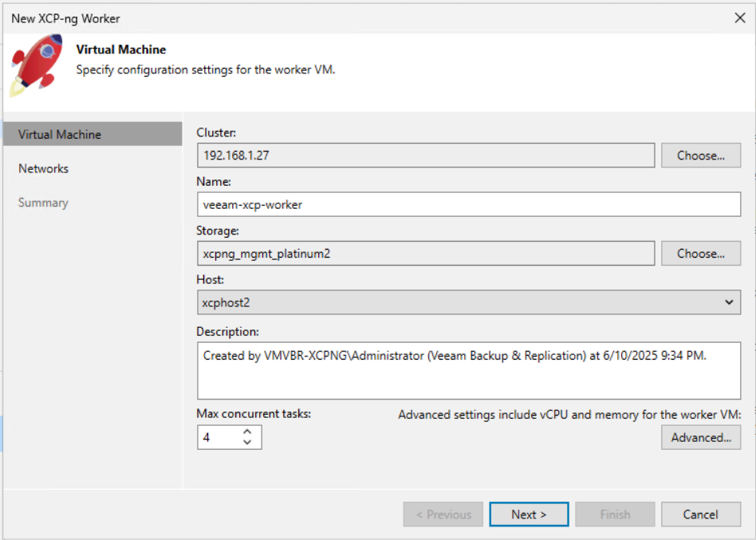Screen dimensions: 756x540
Task: Click the Storage field xcpng_mgmt_platinum2
Action: (x=426, y=254)
